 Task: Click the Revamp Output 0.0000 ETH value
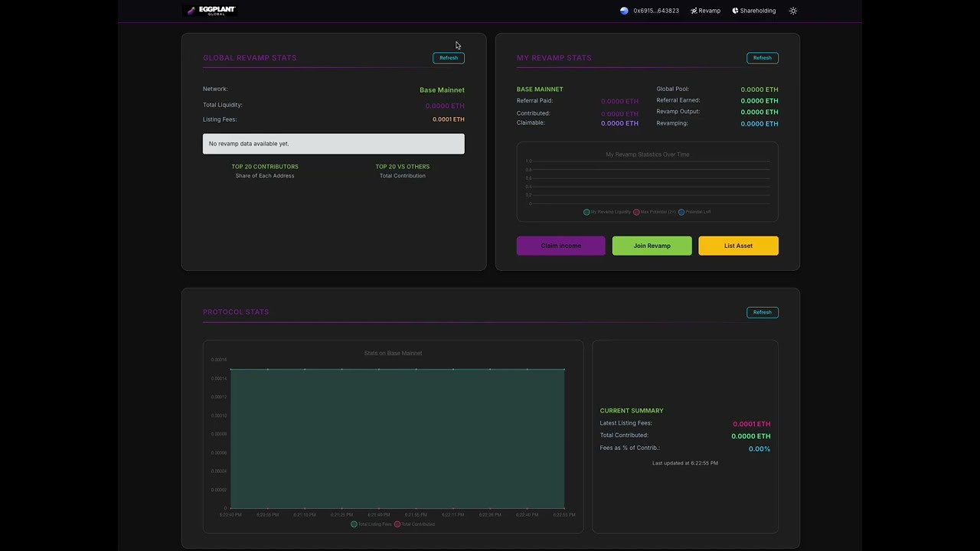point(759,112)
